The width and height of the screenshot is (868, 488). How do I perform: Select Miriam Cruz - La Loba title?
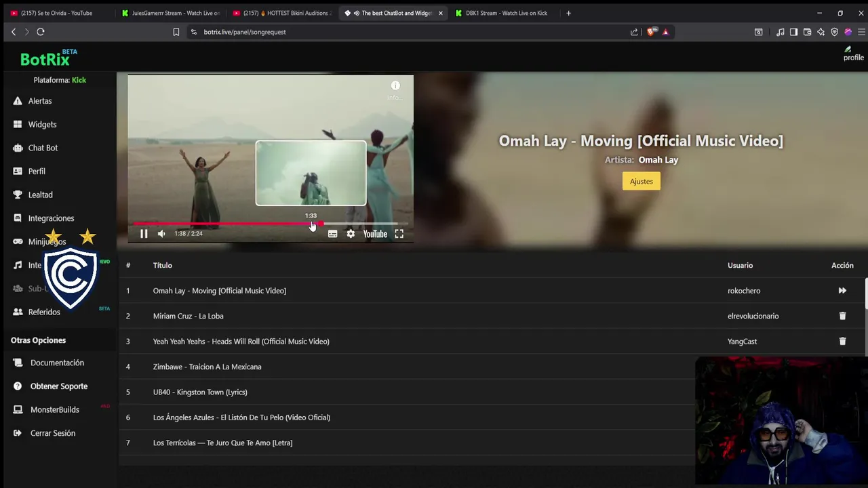click(188, 316)
